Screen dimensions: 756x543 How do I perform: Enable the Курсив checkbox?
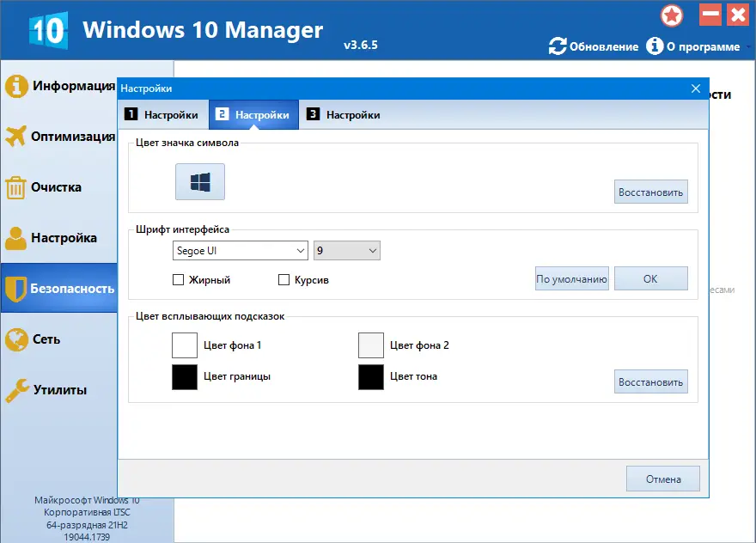[284, 278]
